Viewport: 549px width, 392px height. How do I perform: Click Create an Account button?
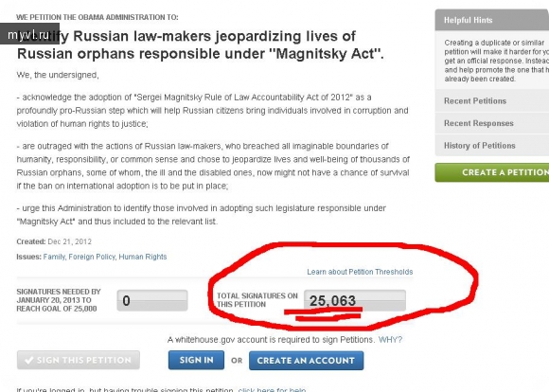pyautogui.click(x=306, y=361)
